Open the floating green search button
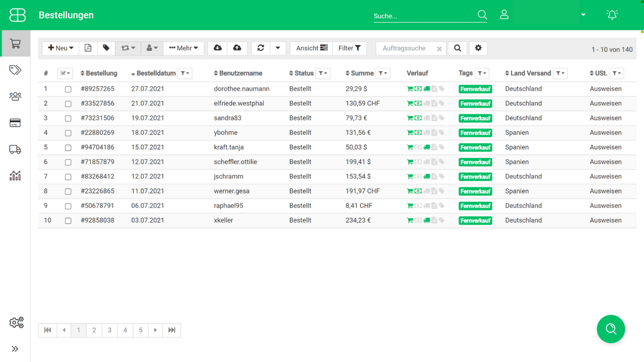 [x=611, y=329]
